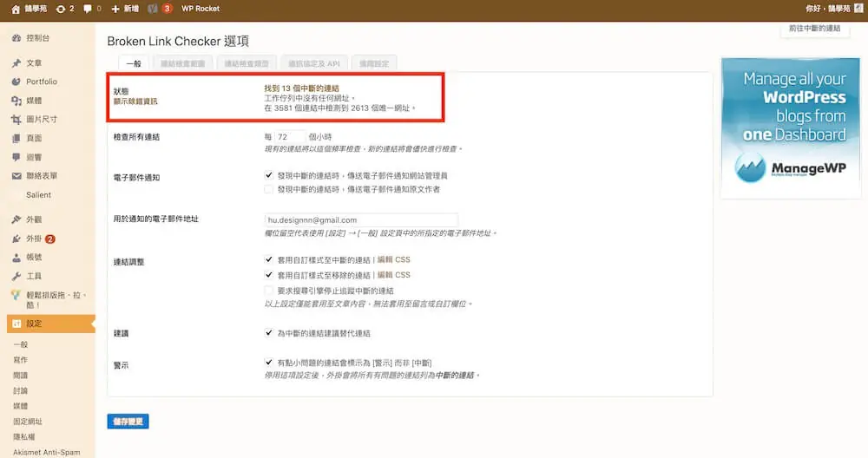Open the 頁面 pages icon in sidebar

(16, 138)
